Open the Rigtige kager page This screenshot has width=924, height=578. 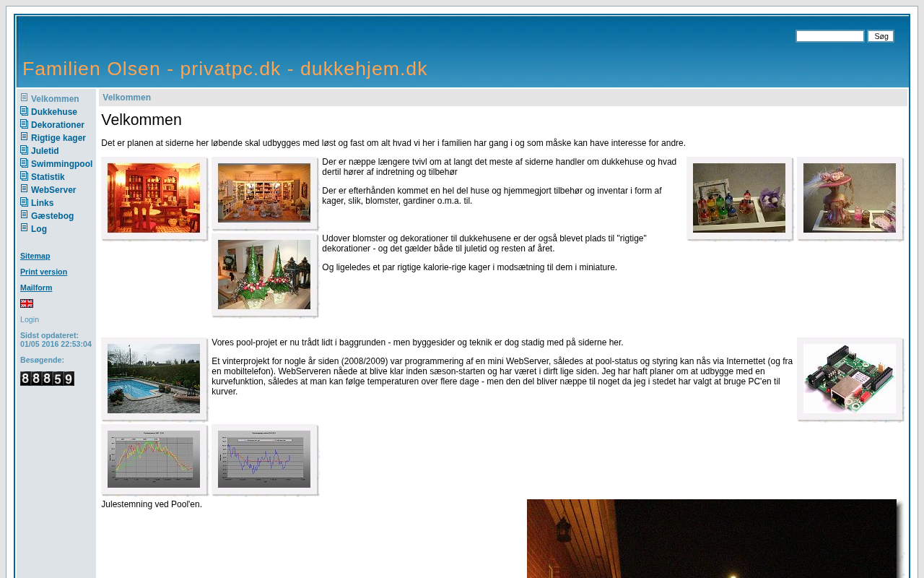tap(58, 138)
